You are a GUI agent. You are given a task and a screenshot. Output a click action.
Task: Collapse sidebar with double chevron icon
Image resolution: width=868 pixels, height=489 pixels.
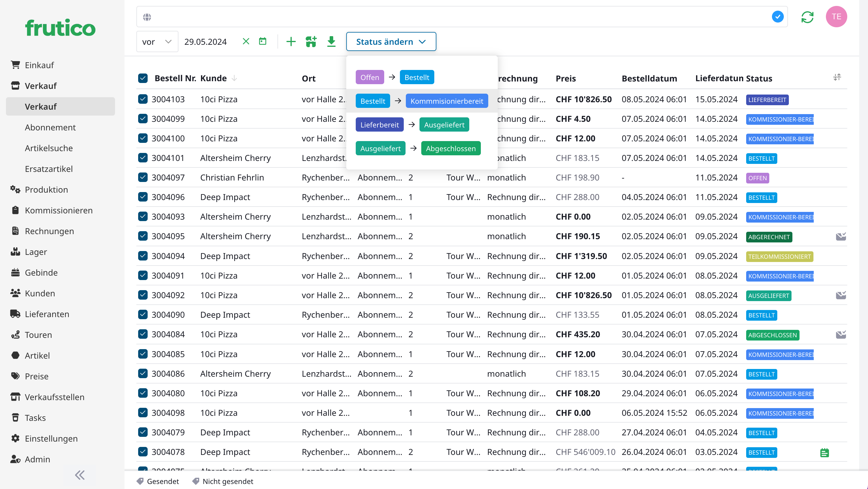tap(79, 475)
